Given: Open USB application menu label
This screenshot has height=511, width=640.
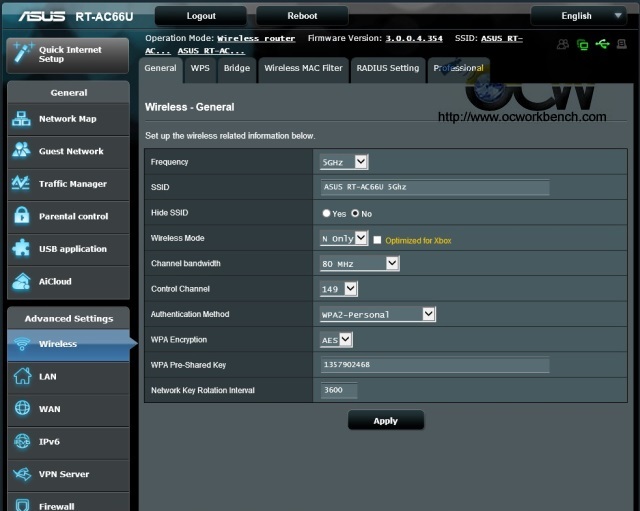Looking at the screenshot, I should (73, 249).
